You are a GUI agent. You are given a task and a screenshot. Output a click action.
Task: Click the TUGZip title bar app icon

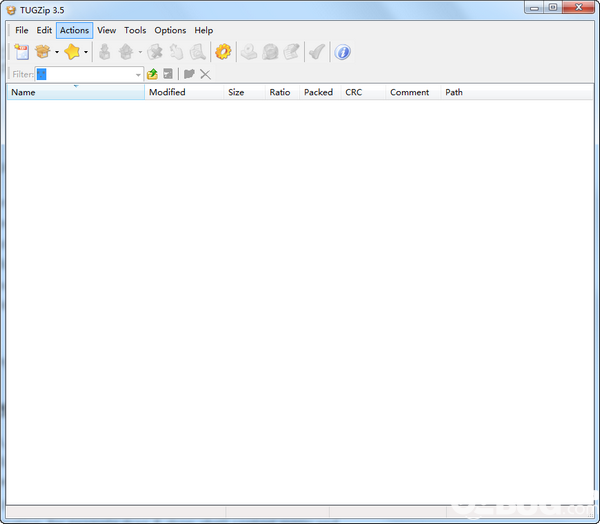tap(11, 10)
